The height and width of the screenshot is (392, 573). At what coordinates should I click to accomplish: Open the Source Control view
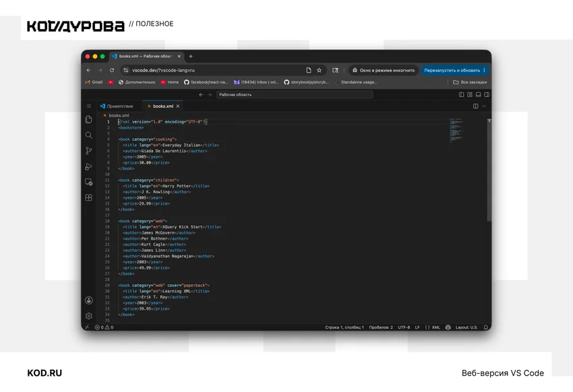coord(88,151)
